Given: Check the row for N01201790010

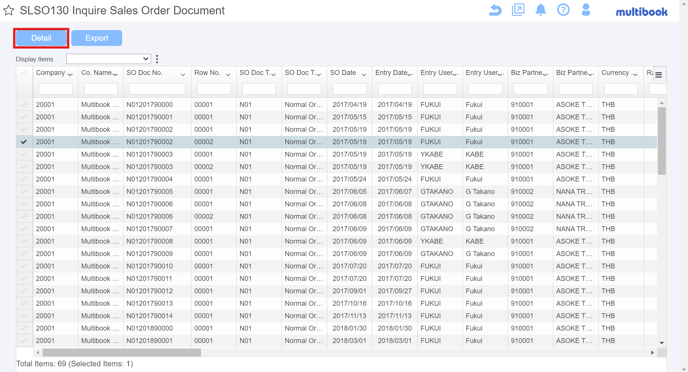Looking at the screenshot, I should tap(24, 266).
